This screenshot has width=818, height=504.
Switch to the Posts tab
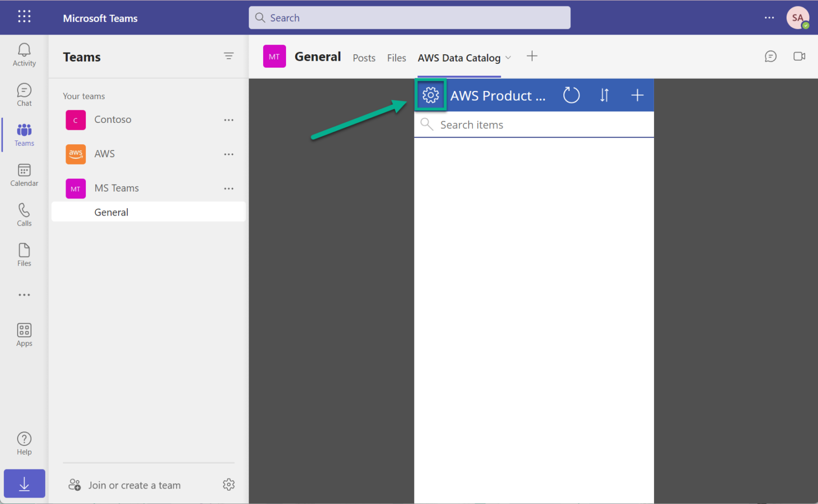[x=364, y=57]
